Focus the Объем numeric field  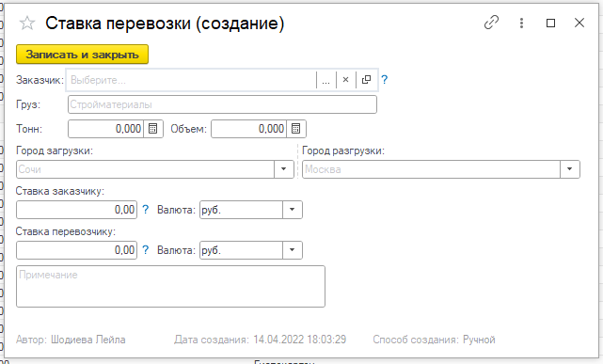(248, 129)
